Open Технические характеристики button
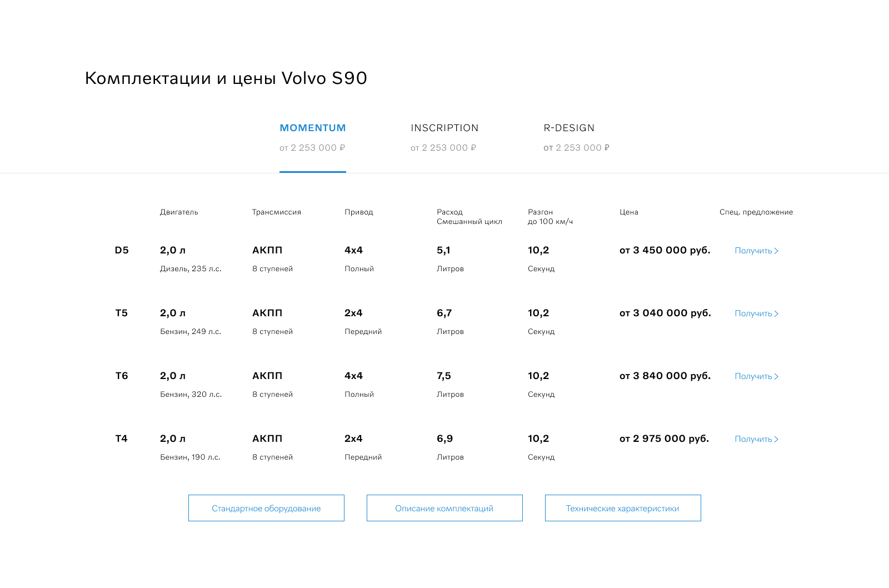This screenshot has height=588, width=889. tap(622, 508)
